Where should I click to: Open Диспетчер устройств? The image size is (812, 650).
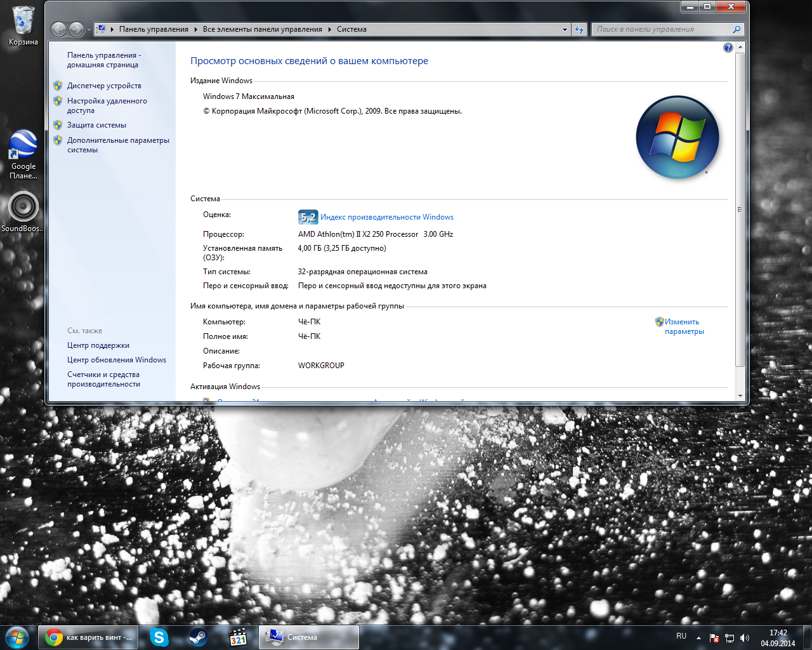click(104, 86)
